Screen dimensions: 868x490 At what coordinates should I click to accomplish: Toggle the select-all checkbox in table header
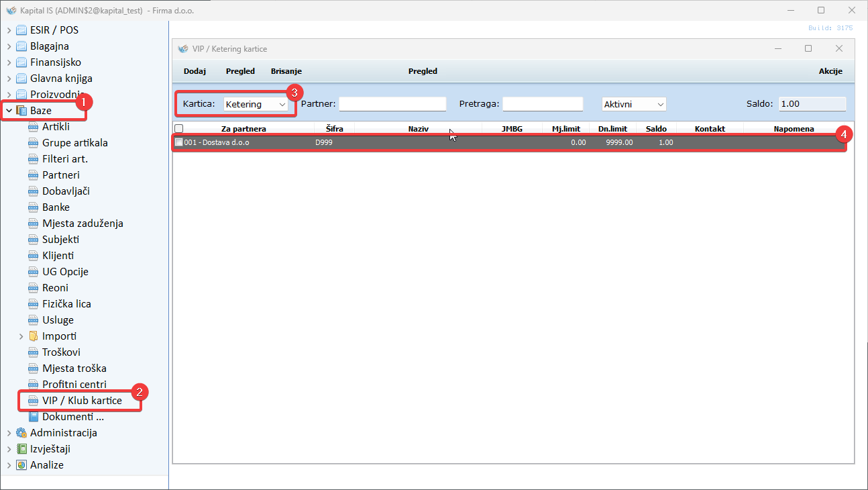tap(178, 129)
